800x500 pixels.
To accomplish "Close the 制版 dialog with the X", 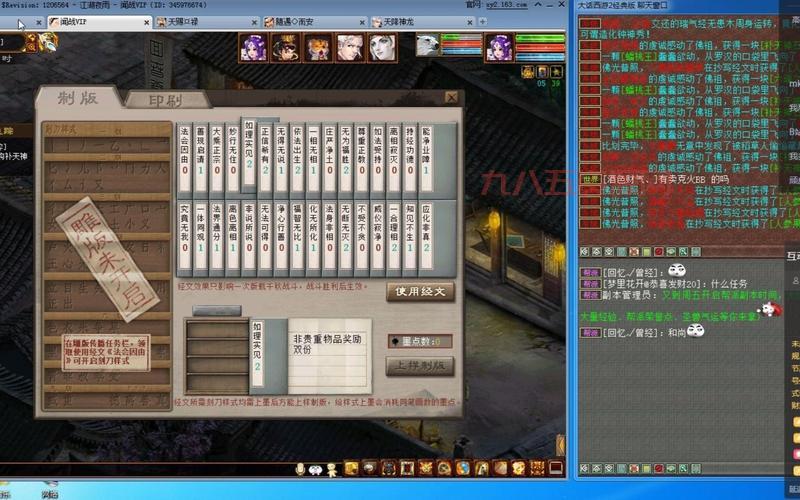I will click(x=452, y=97).
